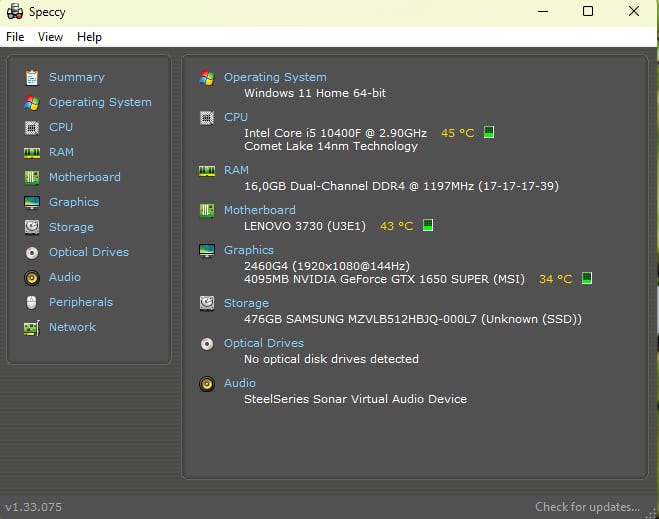Click 'No optical disk drives detected' text
This screenshot has height=519, width=659.
pyautogui.click(x=331, y=359)
